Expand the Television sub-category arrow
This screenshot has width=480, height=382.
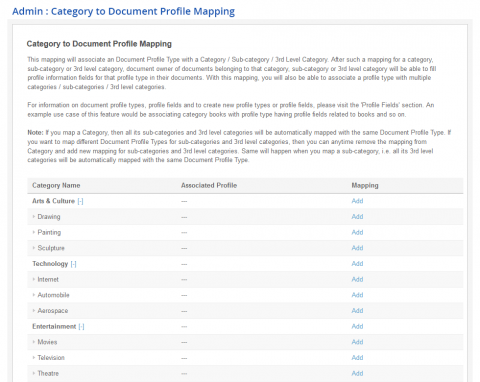[34, 358]
